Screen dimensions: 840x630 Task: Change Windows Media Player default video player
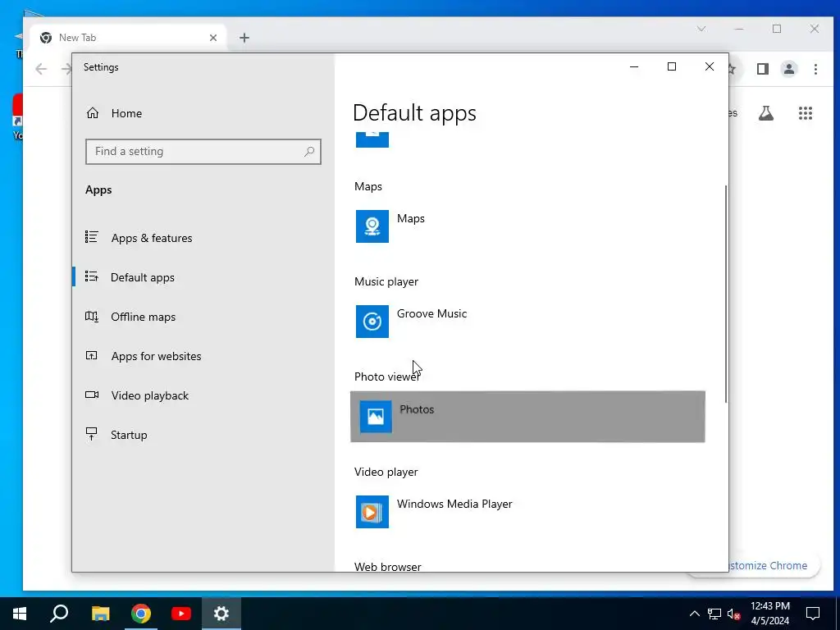click(x=527, y=512)
